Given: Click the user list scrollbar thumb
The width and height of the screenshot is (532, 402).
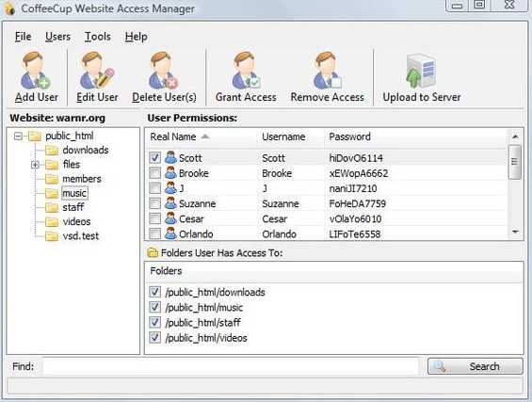Looking at the screenshot, I should pos(515,162).
